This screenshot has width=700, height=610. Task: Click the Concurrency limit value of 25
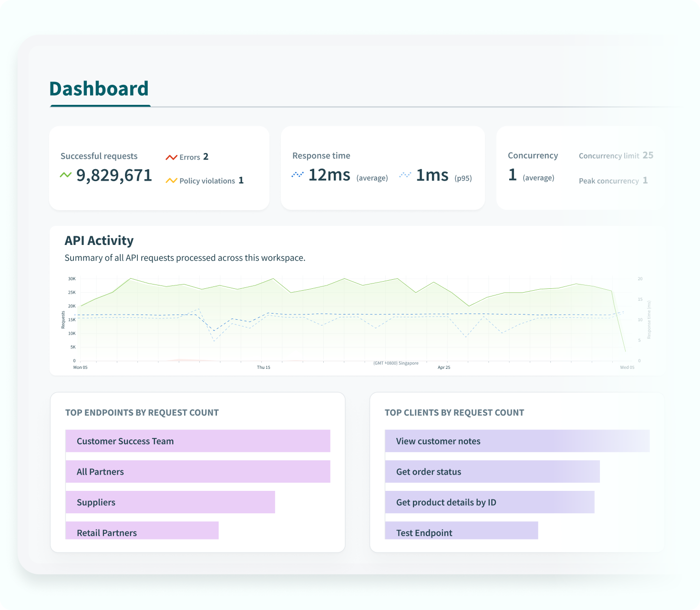(649, 155)
